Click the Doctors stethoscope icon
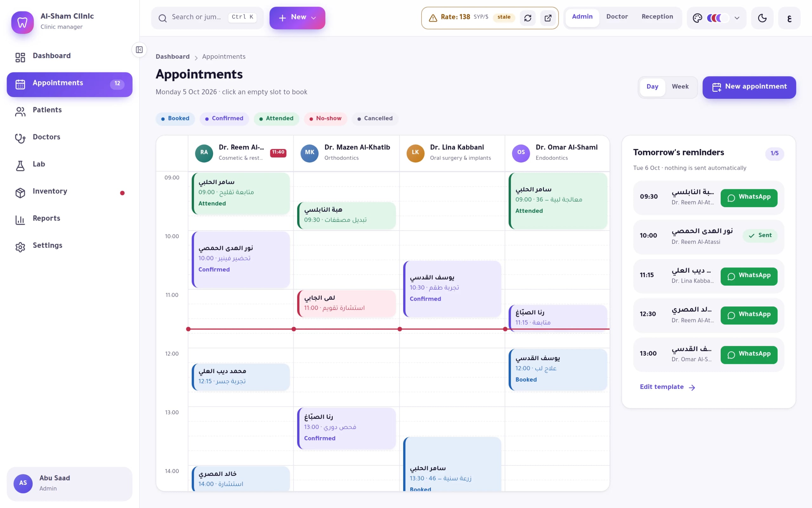The height and width of the screenshot is (508, 812). click(20, 138)
